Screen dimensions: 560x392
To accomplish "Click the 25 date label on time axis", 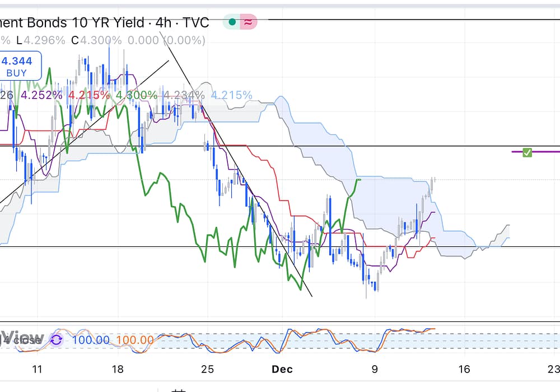I will (x=207, y=369).
